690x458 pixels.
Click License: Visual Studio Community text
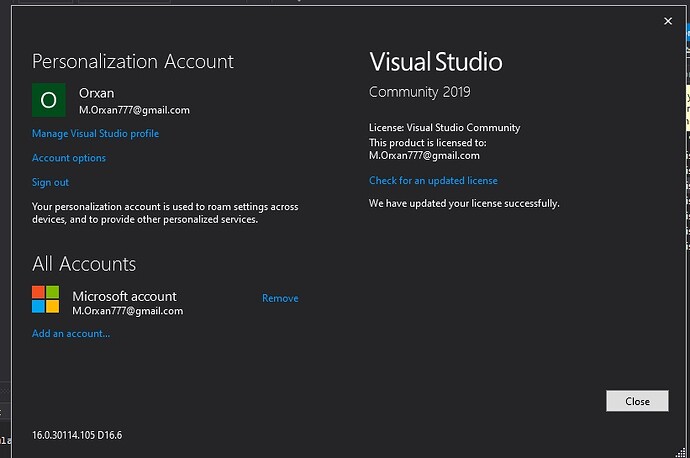click(x=444, y=128)
